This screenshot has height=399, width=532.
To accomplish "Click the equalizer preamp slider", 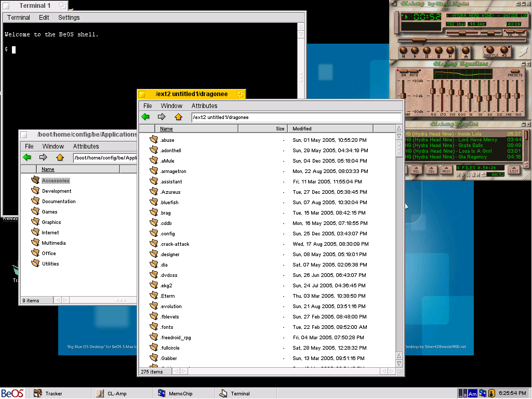I will coord(403,96).
